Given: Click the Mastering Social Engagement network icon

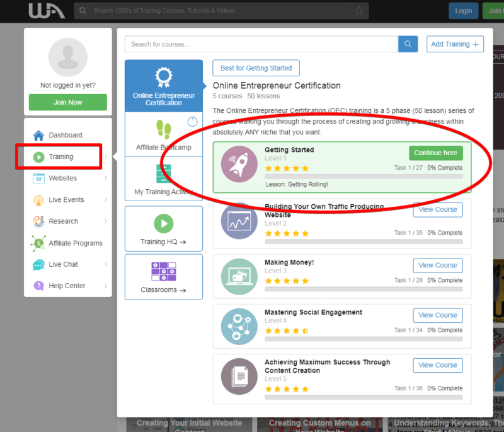Looking at the screenshot, I should coord(239,327).
